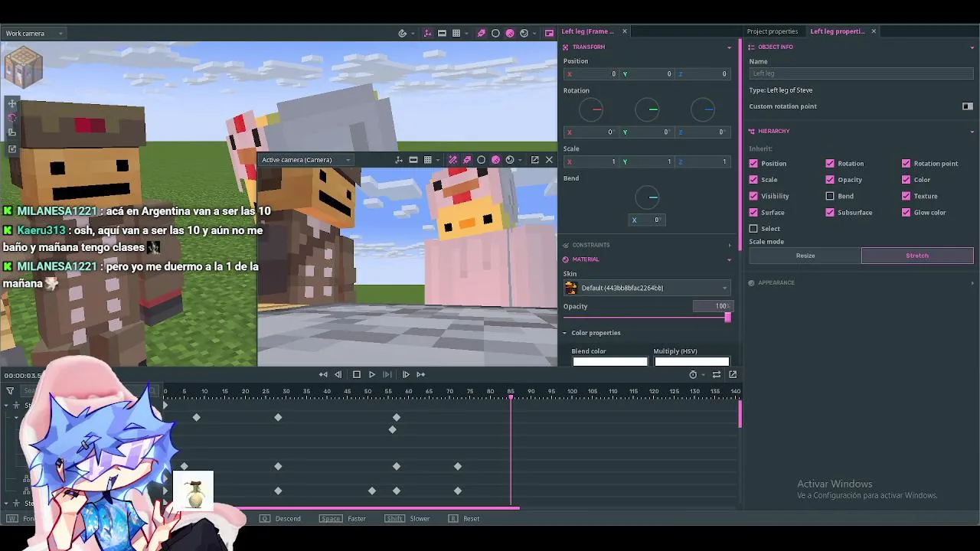Collapse the Material section
This screenshot has height=551, width=980.
729,259
